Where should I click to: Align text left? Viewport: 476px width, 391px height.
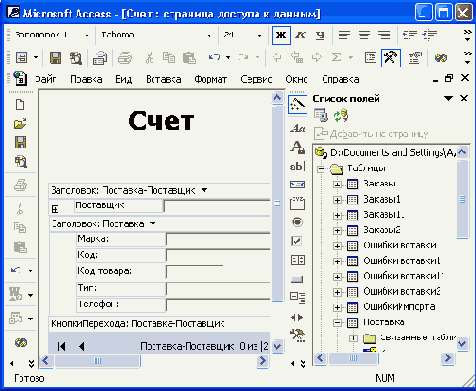tap(344, 35)
